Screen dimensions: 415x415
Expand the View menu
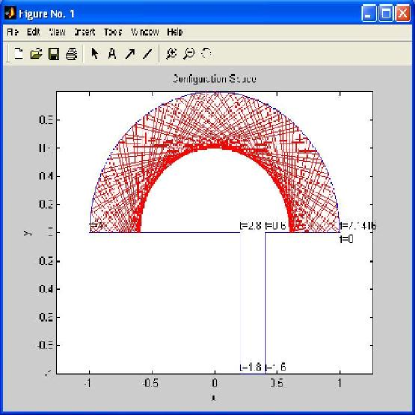tap(57, 32)
